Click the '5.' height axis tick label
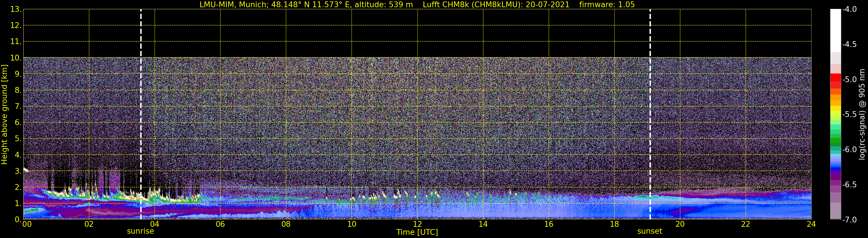 pos(18,139)
